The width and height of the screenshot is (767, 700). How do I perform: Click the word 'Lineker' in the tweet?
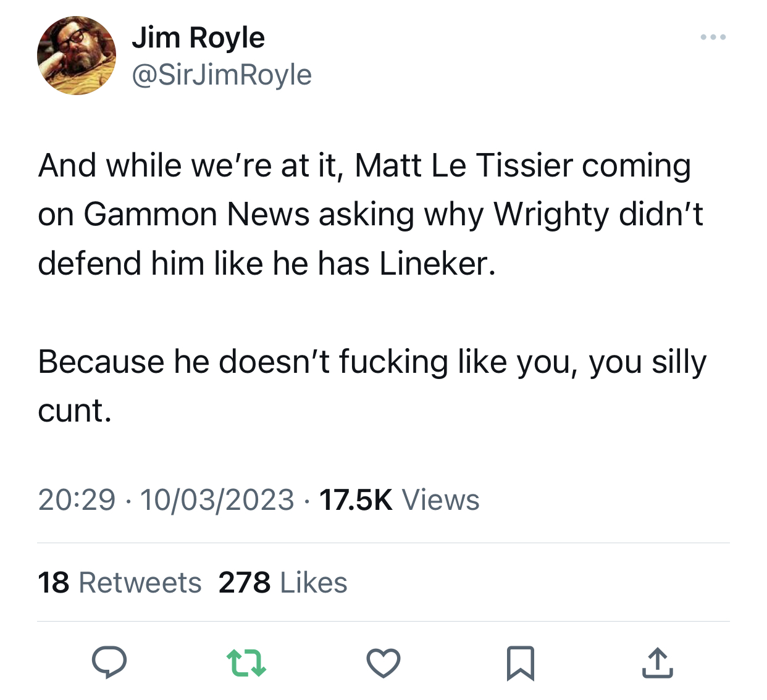pos(437,264)
